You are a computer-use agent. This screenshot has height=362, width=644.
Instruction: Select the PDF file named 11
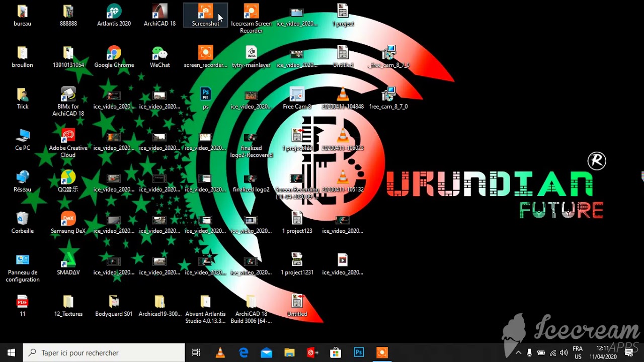click(22, 306)
